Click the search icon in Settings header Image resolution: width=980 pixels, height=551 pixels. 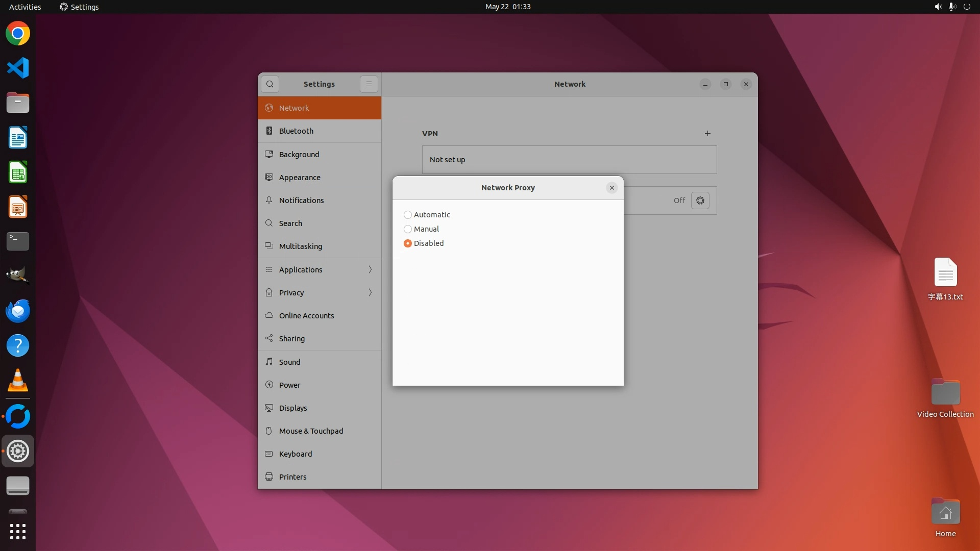pyautogui.click(x=270, y=84)
